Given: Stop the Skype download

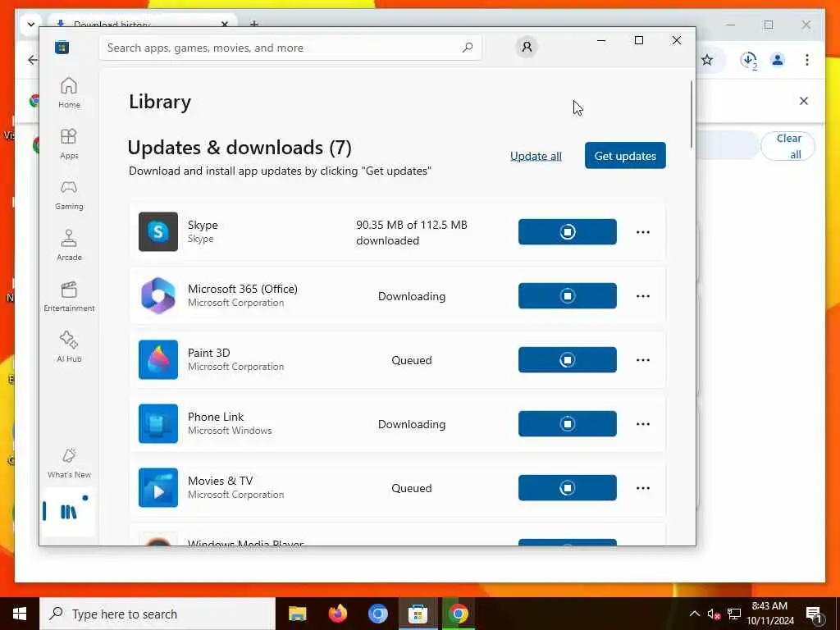Looking at the screenshot, I should pyautogui.click(x=568, y=231).
